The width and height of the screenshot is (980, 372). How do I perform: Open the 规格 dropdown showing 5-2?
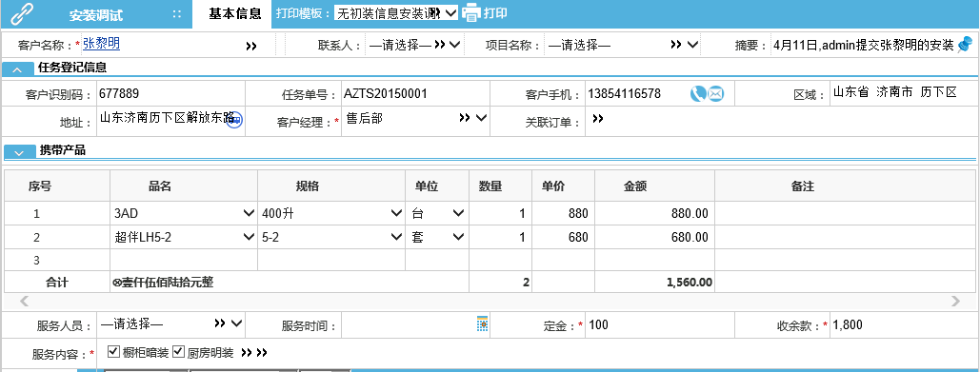tap(396, 237)
